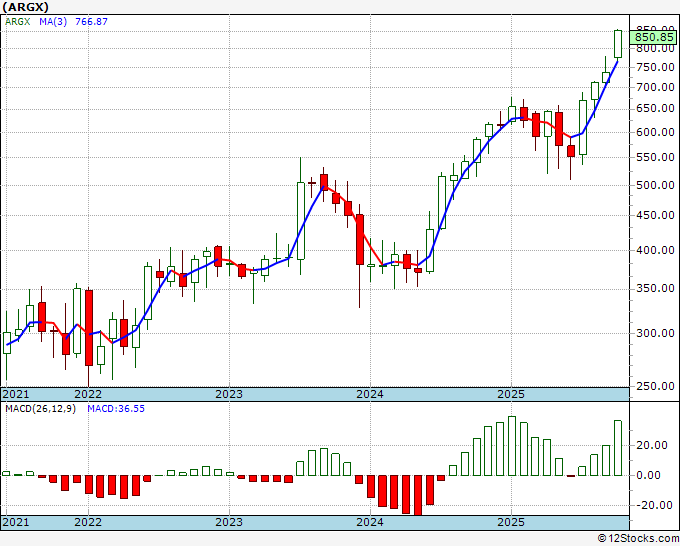Select the MACD:36.55 value readout
This screenshot has width=680, height=546.
[x=116, y=409]
